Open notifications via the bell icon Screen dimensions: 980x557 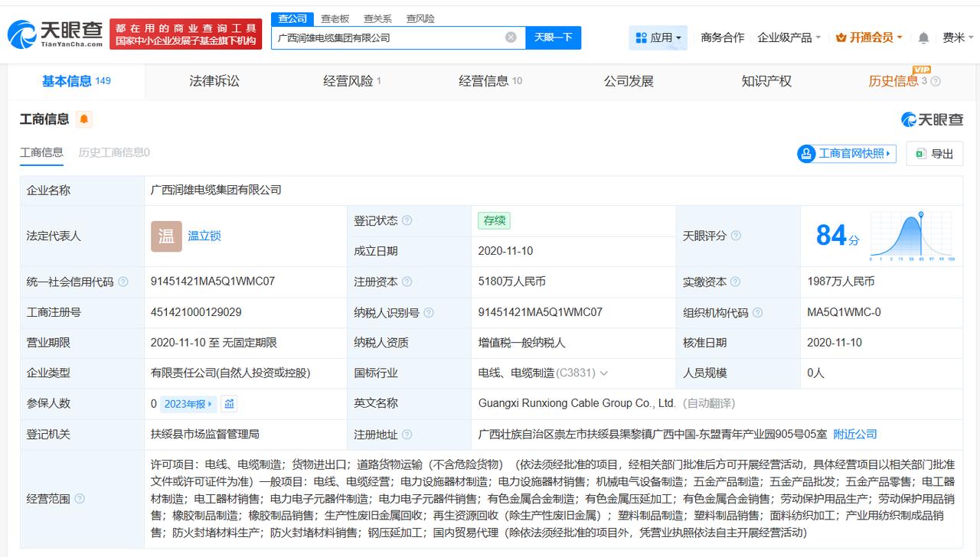[924, 37]
